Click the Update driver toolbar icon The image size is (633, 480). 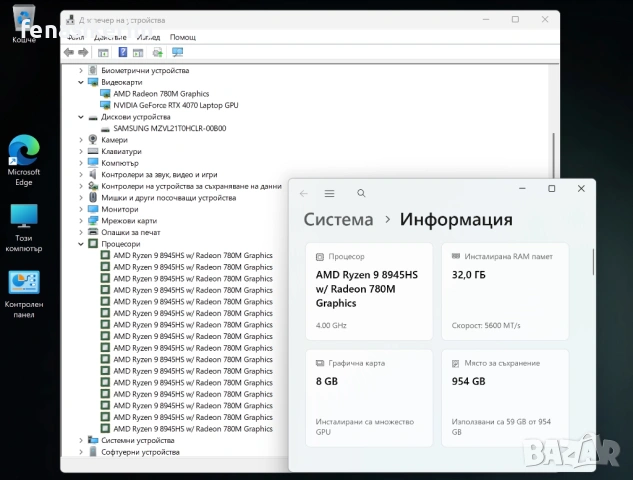pyautogui.click(x=157, y=52)
